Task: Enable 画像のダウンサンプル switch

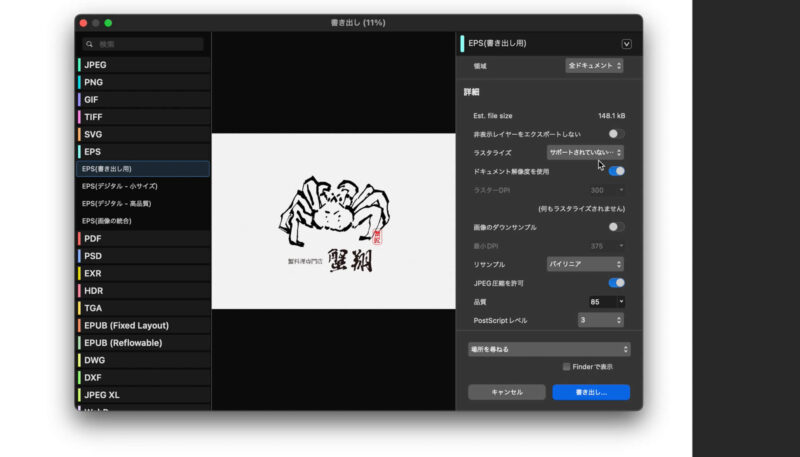Action: point(616,227)
